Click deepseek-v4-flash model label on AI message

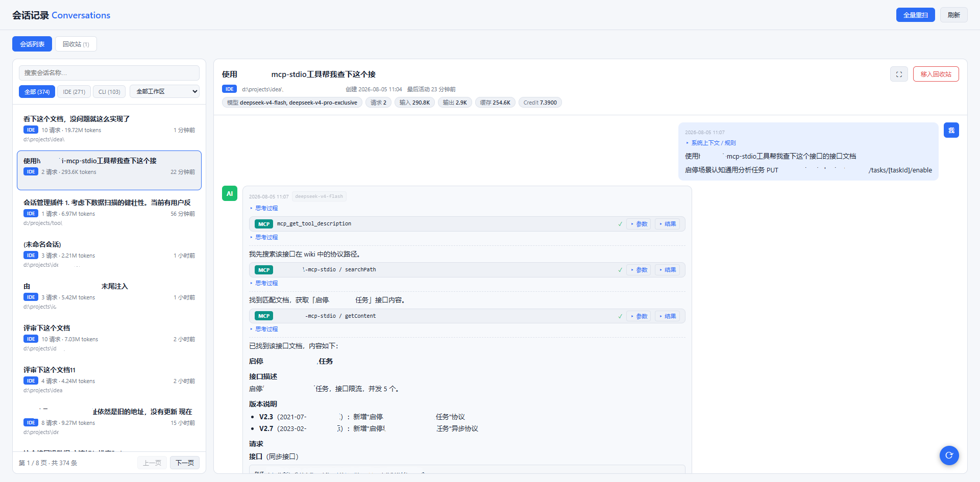pyautogui.click(x=319, y=196)
